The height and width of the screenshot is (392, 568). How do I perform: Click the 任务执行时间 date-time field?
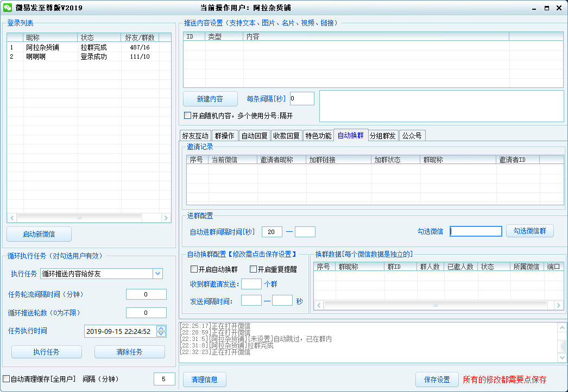125,331
